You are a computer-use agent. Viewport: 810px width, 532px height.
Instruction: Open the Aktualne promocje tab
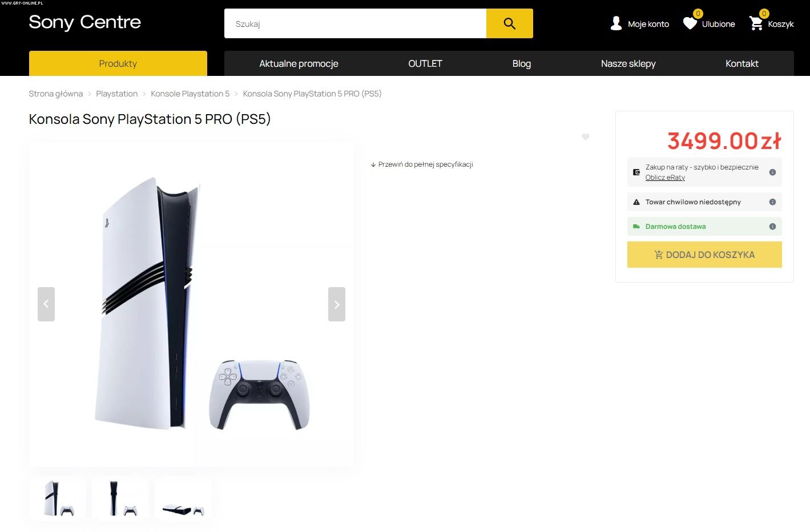299,63
